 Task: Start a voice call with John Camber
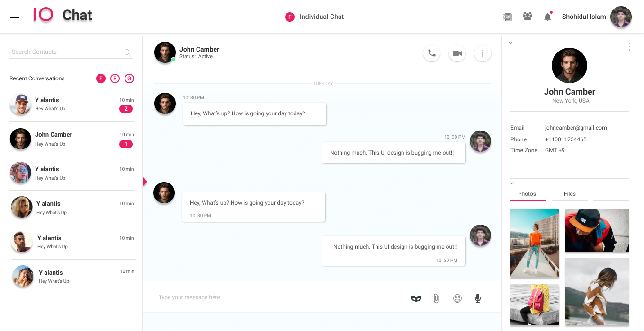coord(432,53)
